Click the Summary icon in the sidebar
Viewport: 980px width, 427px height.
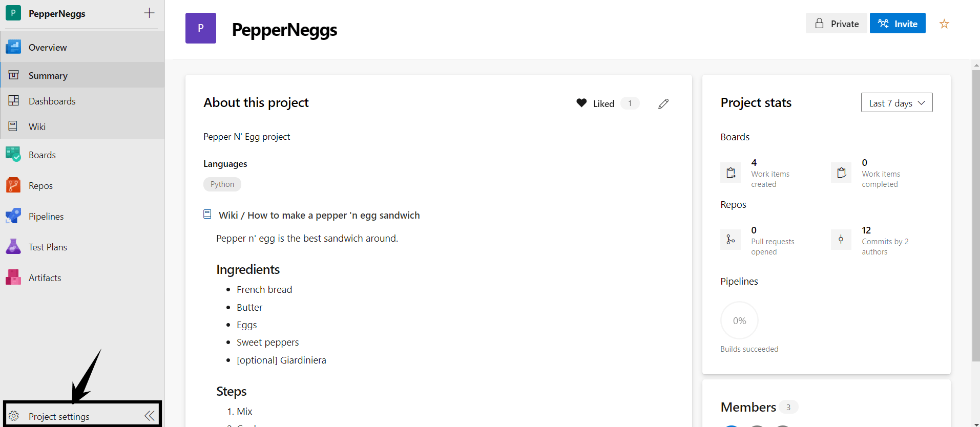pos(14,75)
